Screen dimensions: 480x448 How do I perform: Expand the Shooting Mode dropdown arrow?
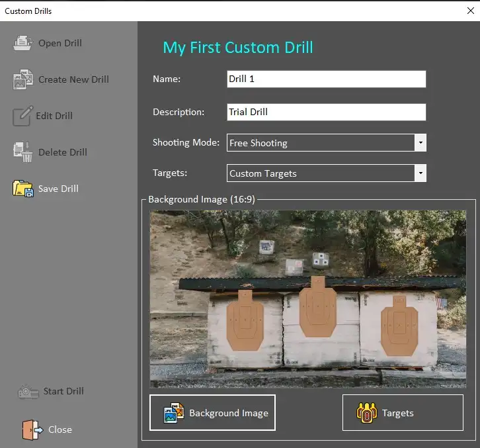click(x=420, y=142)
